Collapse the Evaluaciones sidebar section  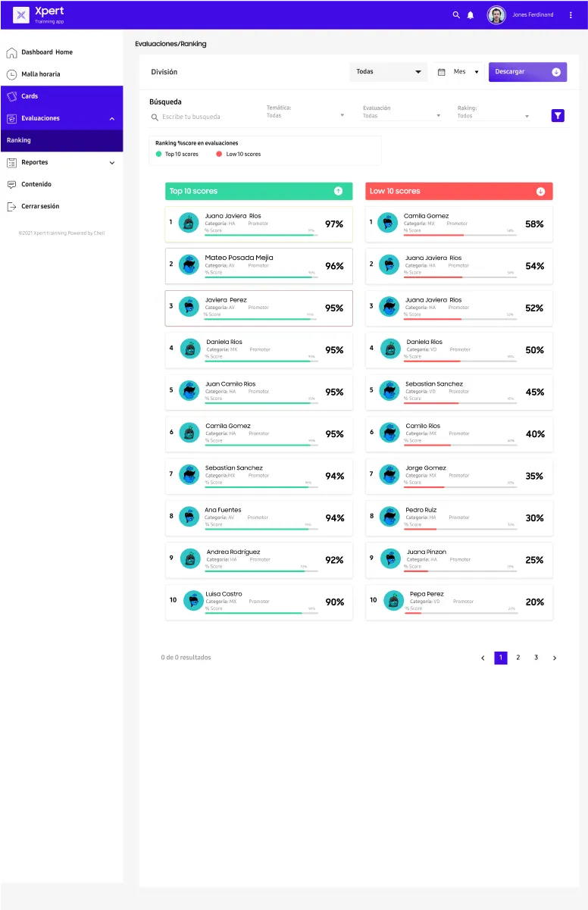[112, 119]
